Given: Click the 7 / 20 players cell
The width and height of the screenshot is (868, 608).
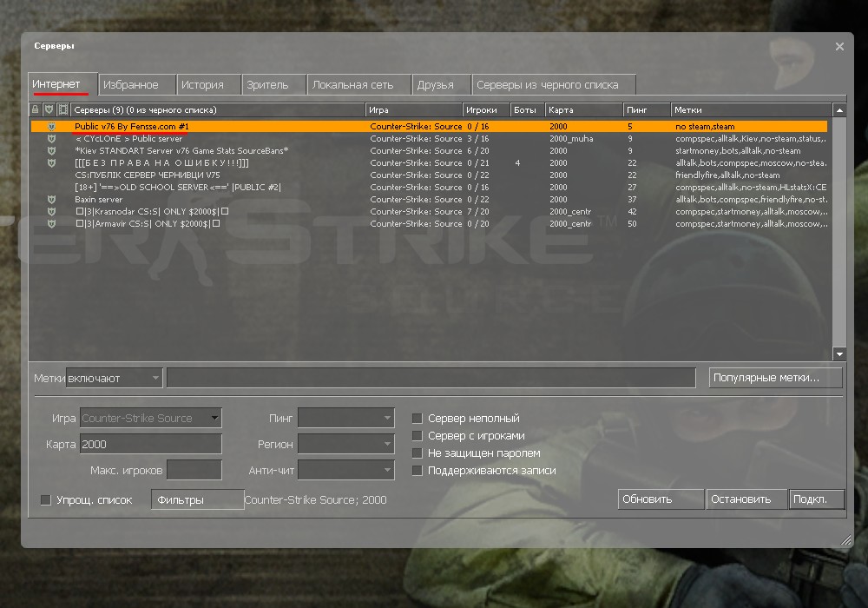Looking at the screenshot, I should (x=477, y=212).
